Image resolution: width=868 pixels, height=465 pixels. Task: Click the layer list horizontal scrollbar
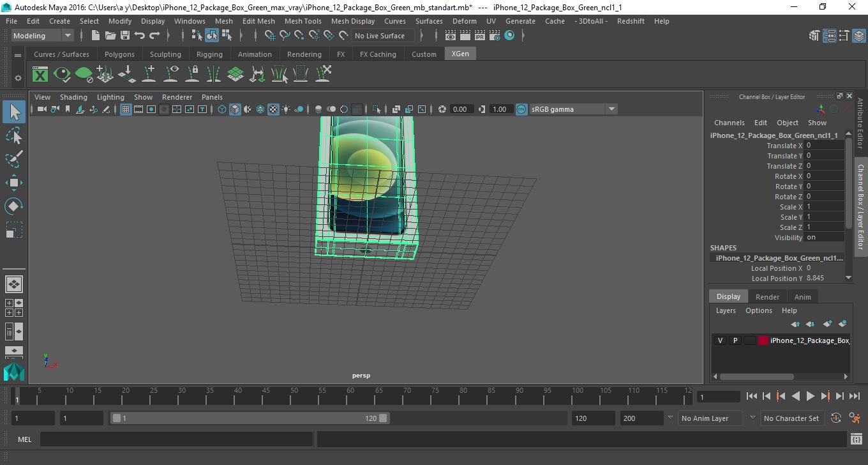pos(757,377)
